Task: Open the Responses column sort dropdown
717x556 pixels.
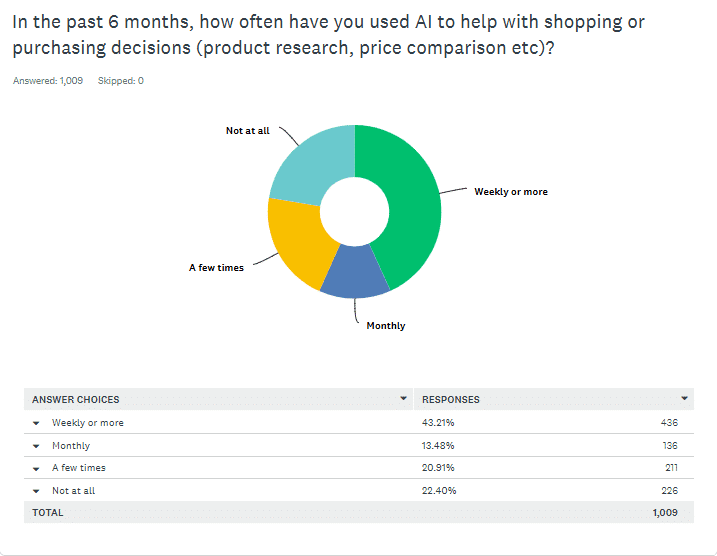Action: point(684,398)
